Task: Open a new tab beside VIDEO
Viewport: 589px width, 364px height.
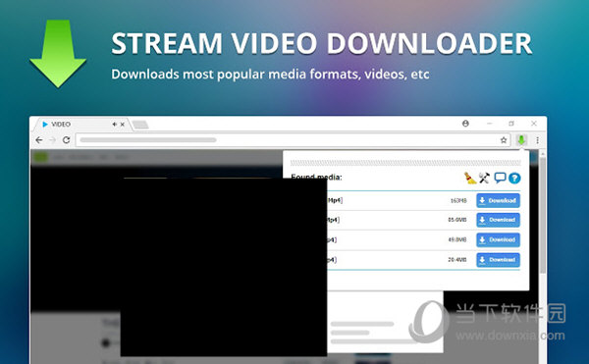Action: click(x=140, y=125)
